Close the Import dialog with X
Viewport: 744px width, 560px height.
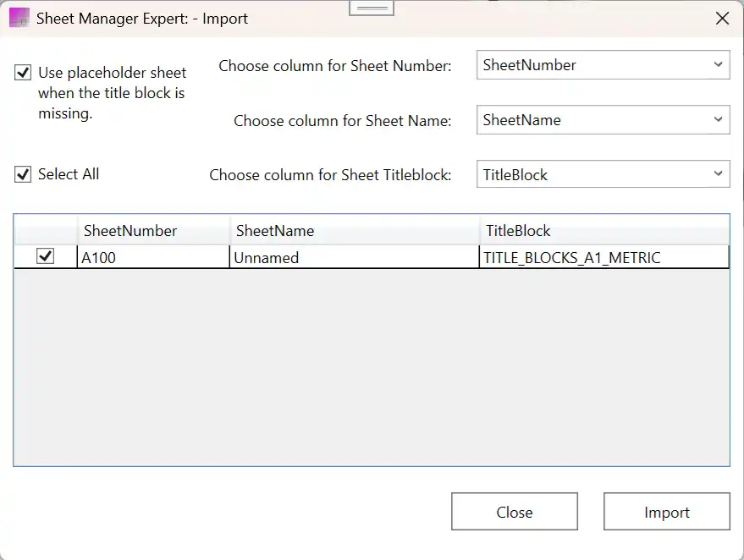coord(722,19)
